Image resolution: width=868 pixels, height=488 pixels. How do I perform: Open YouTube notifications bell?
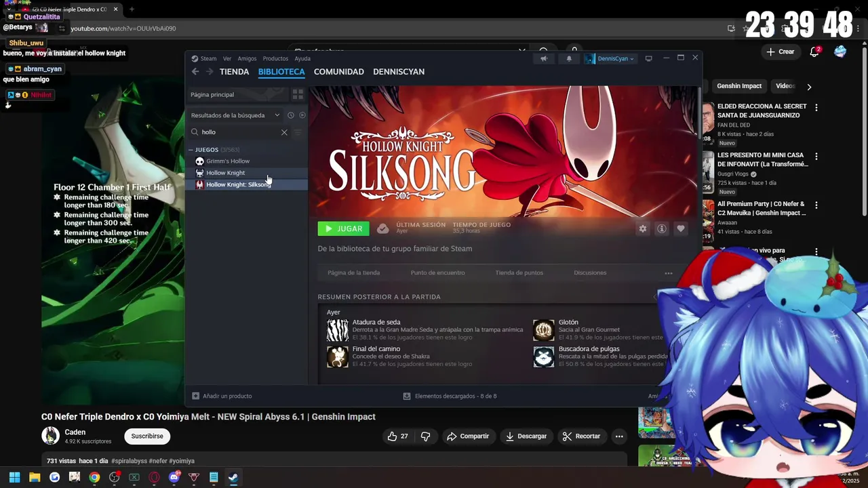pyautogui.click(x=814, y=52)
